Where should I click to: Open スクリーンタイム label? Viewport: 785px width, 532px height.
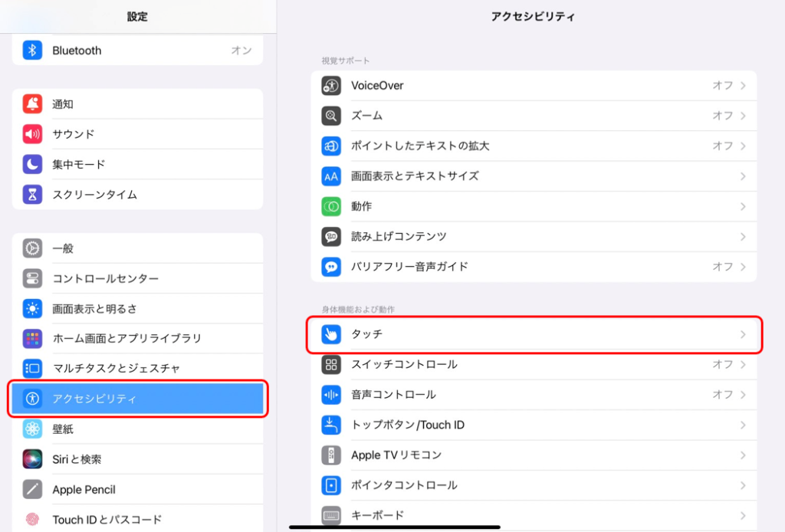pos(94,194)
